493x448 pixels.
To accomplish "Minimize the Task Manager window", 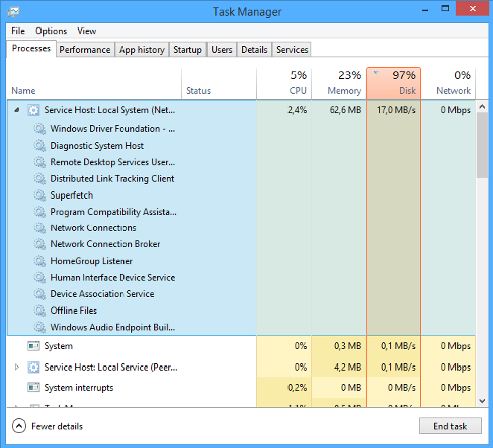I will 425,10.
